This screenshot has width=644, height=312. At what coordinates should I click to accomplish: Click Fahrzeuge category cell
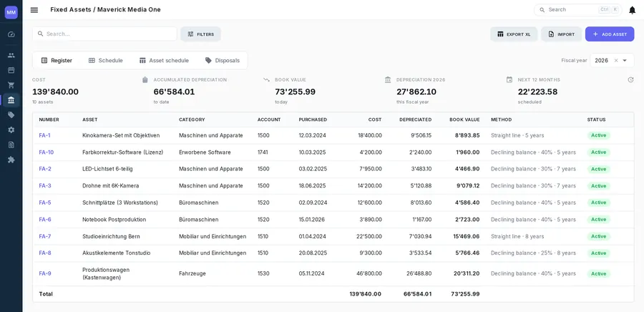click(192, 274)
